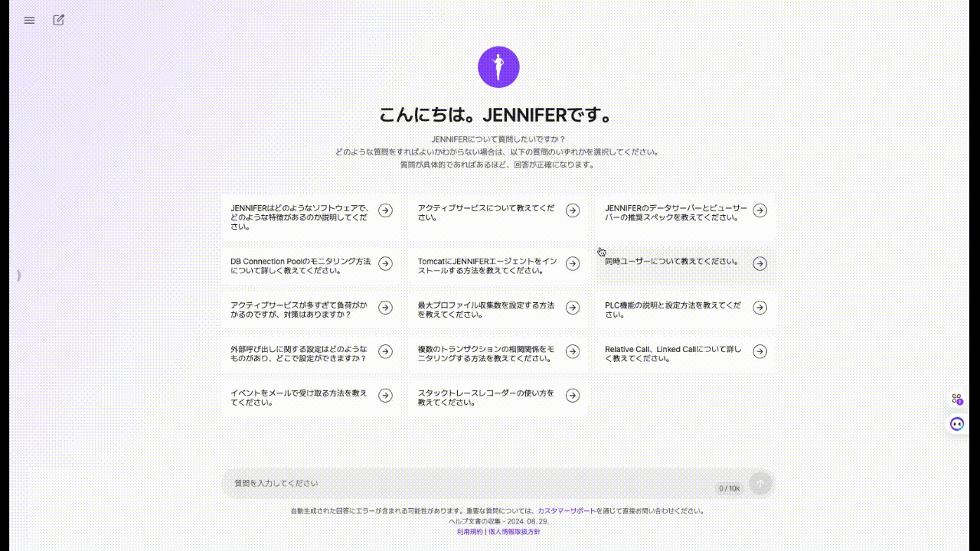Open the カスタマーサポート link
980x551 pixels.
coord(566,511)
